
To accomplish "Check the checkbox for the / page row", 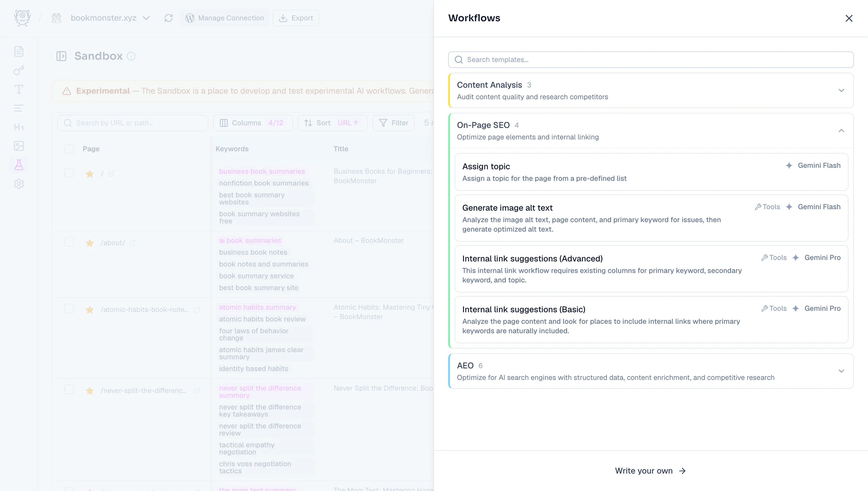I will tap(69, 173).
